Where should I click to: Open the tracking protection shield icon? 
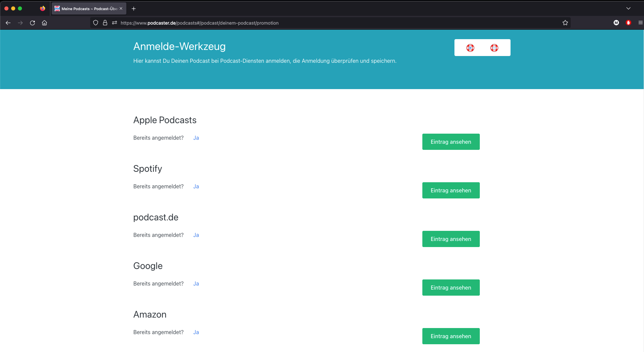pos(96,23)
